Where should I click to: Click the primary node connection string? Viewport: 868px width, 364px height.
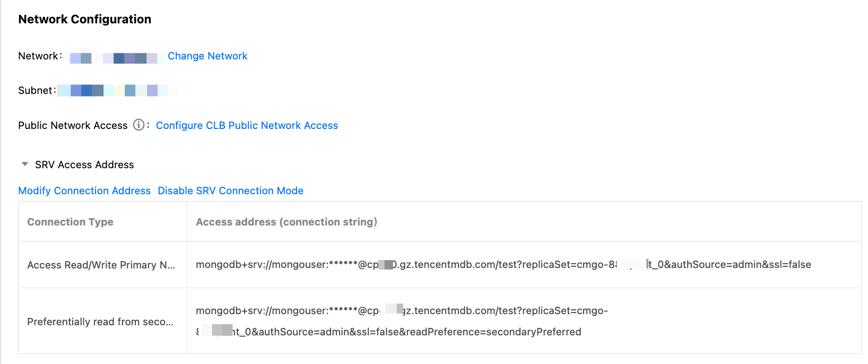point(503,264)
